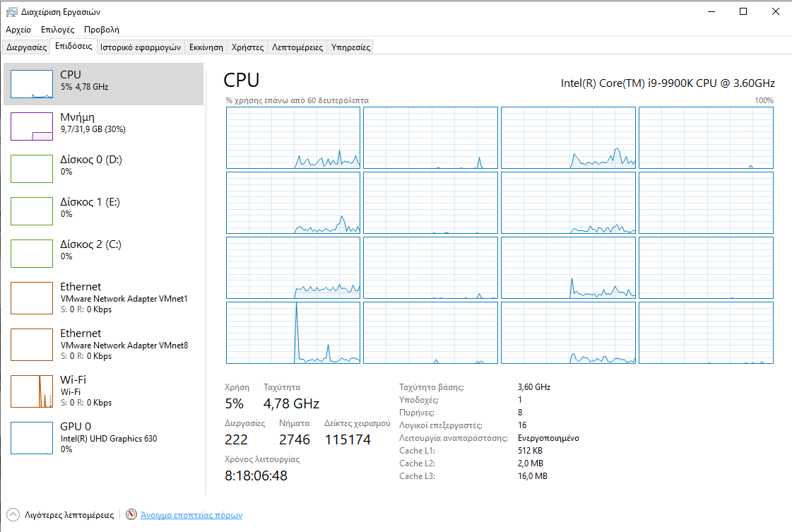Open Ethernet VMnet8 adapter graph

point(32,345)
